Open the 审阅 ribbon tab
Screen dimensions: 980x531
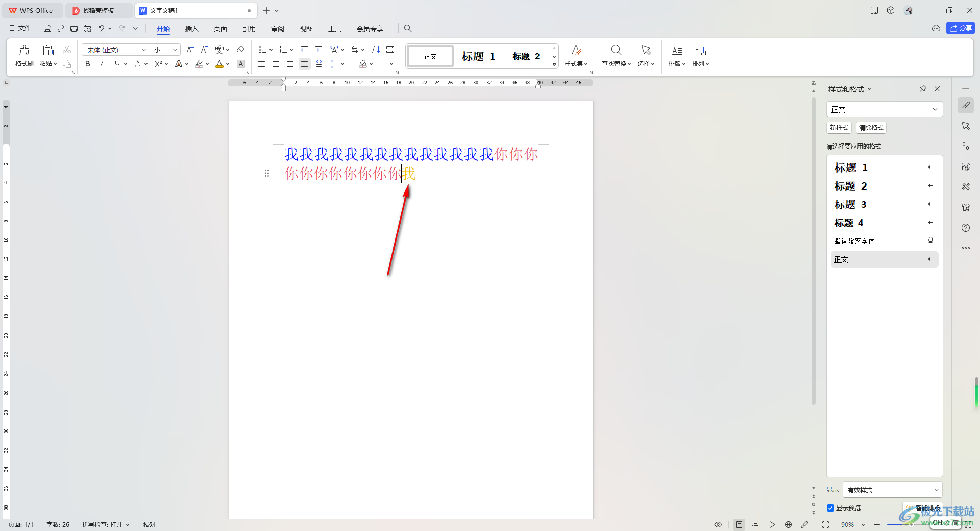[278, 29]
